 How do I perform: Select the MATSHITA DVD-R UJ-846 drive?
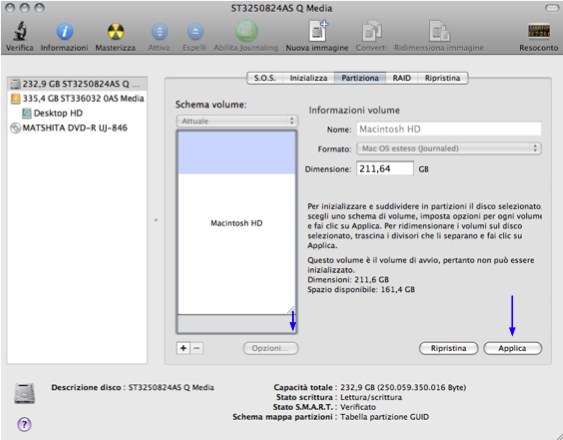pyautogui.click(x=77, y=128)
